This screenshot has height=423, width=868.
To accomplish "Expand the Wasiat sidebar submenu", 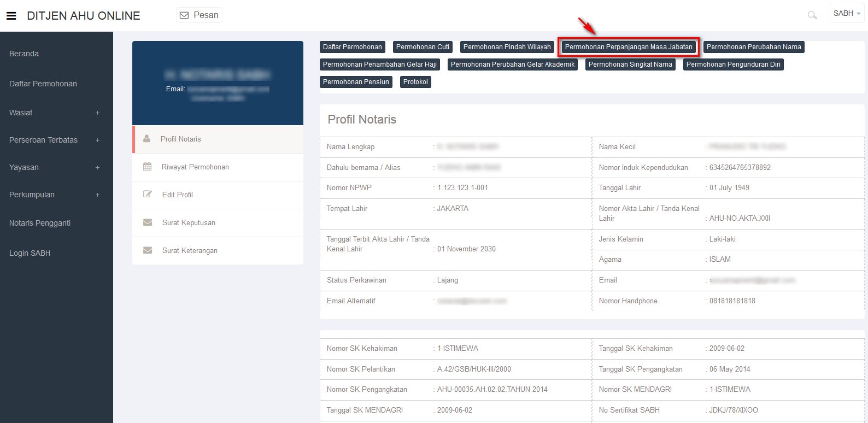I will point(97,113).
